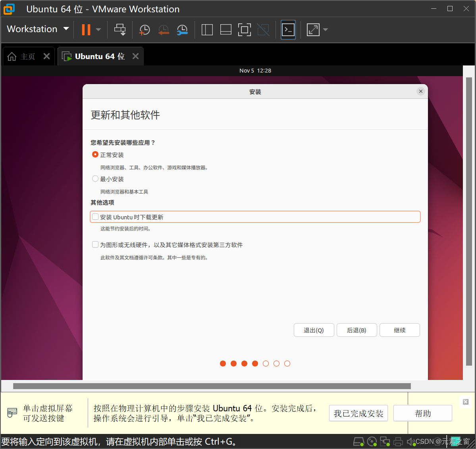
Task: Click the 退出(Q) button
Action: (314, 330)
